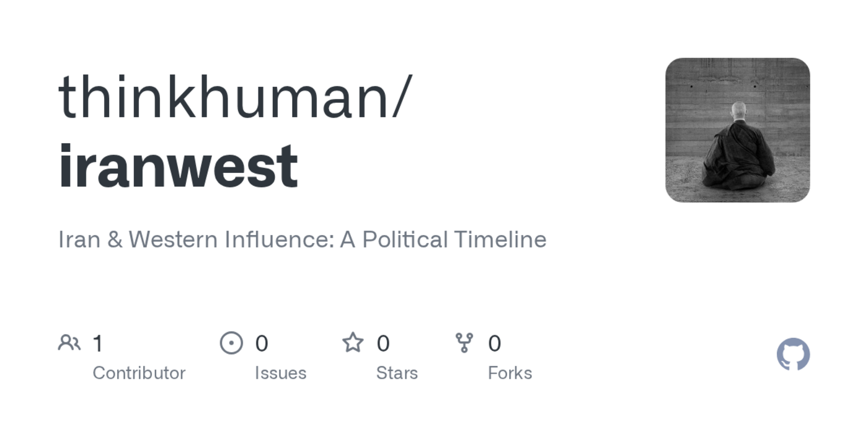868x434 pixels.
Task: Click the thinkhuman owner name
Action: click(228, 97)
